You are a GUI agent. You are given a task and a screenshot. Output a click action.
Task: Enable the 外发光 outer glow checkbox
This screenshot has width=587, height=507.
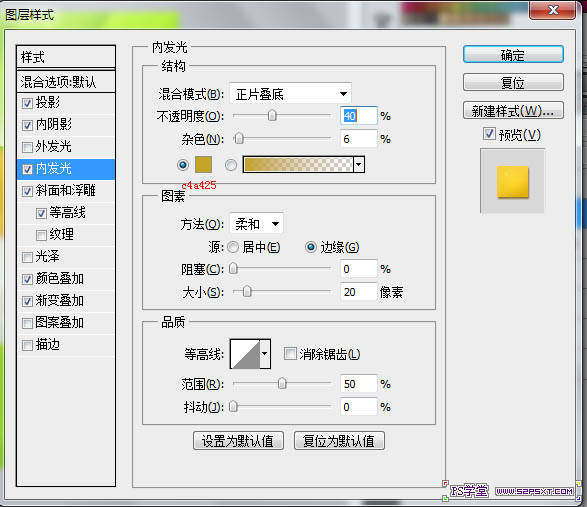(x=27, y=147)
